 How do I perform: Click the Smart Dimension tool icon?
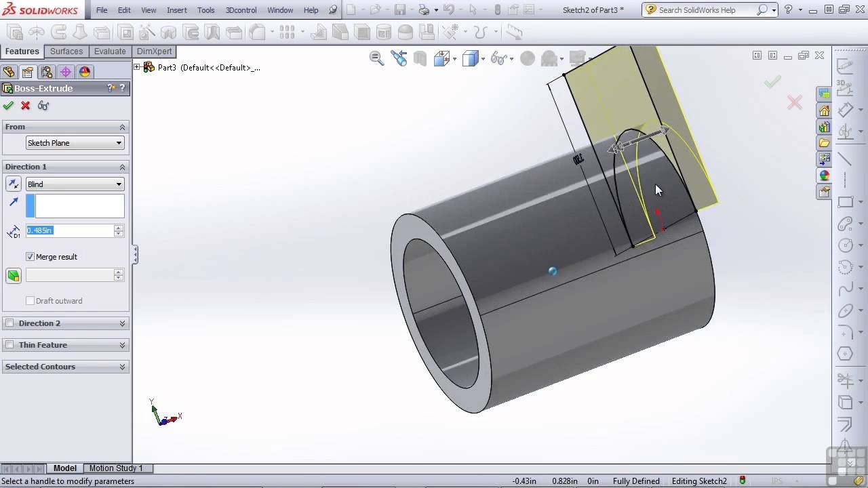pyautogui.click(x=846, y=110)
